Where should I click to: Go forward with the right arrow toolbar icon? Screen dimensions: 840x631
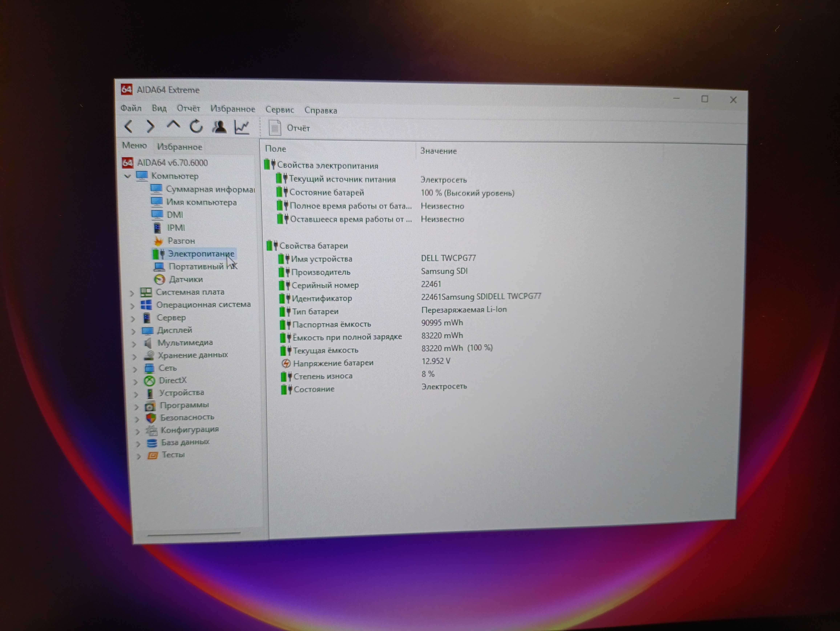[150, 126]
